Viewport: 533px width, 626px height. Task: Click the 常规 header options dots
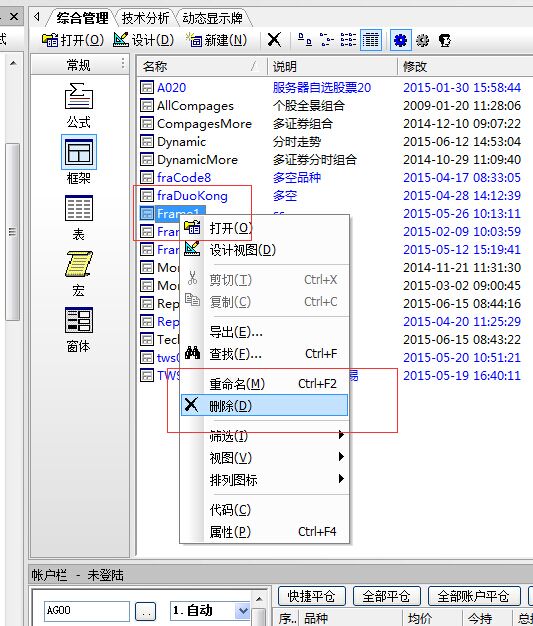coord(123,64)
